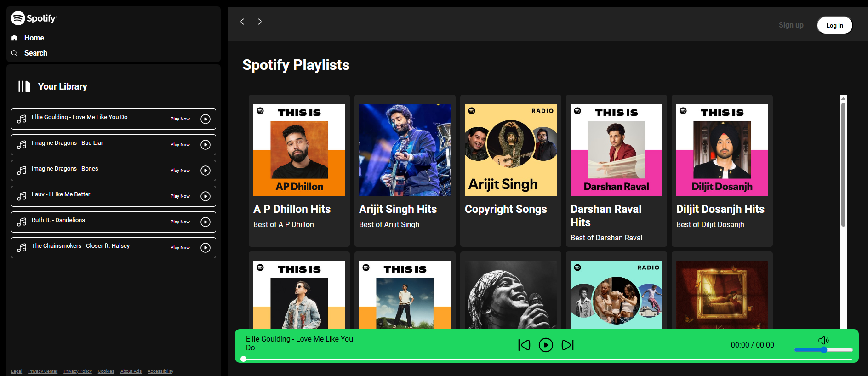This screenshot has width=868, height=376.
Task: Play Ellie Goulding - Love Me Like You Do
Action: (206, 119)
